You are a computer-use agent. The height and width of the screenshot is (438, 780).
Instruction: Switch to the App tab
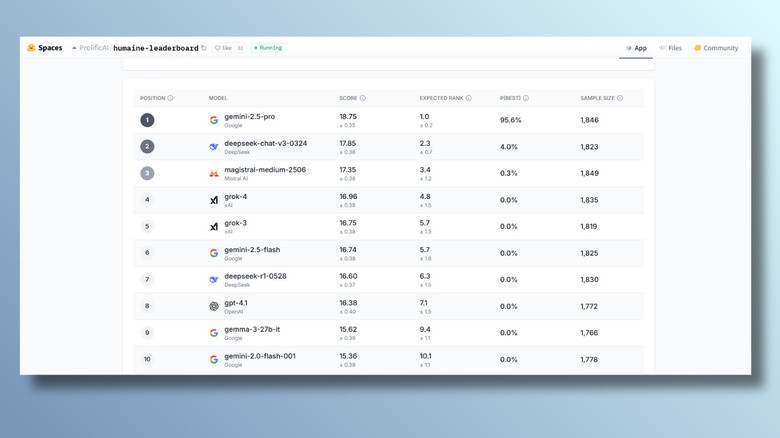(x=636, y=48)
